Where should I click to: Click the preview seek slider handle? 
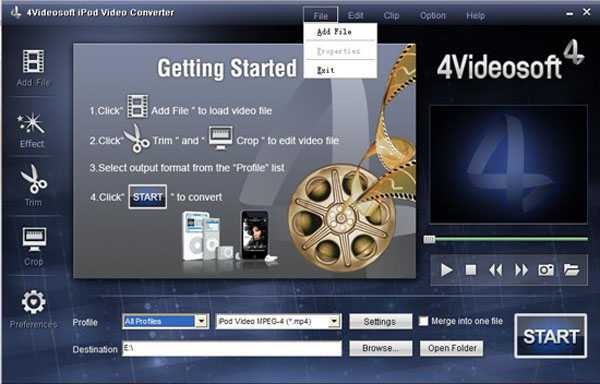pos(429,239)
